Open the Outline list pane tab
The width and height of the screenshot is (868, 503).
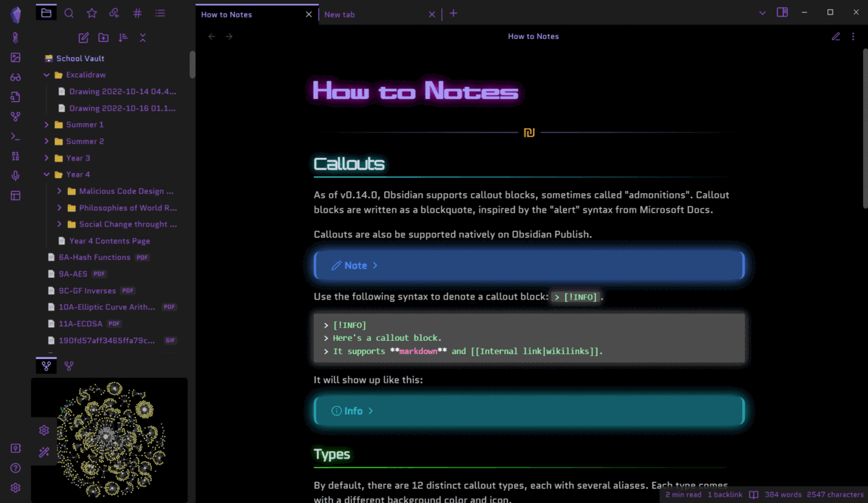pyautogui.click(x=160, y=13)
